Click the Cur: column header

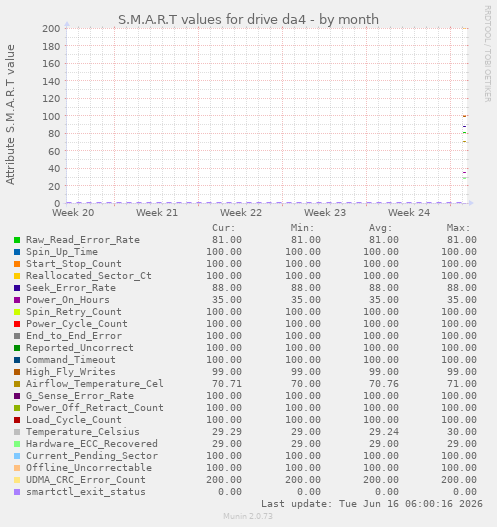coord(224,228)
